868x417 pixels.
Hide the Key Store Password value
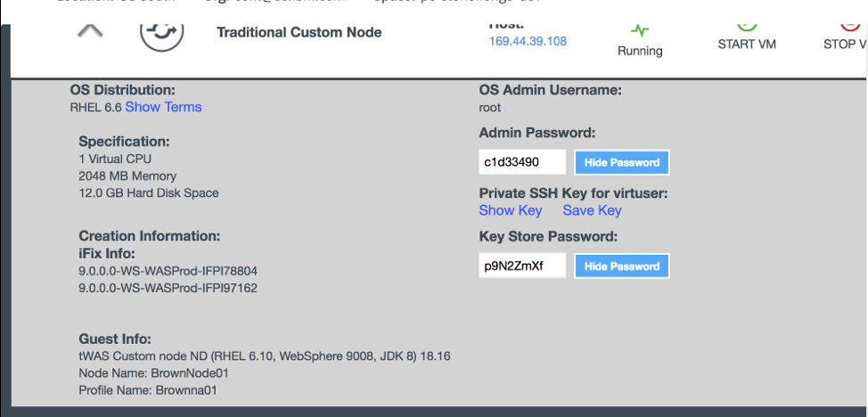pos(621,266)
